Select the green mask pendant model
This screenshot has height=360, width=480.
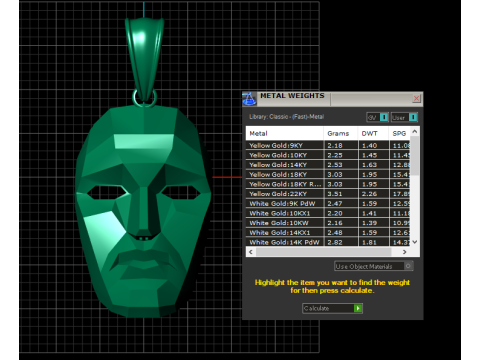click(143, 210)
